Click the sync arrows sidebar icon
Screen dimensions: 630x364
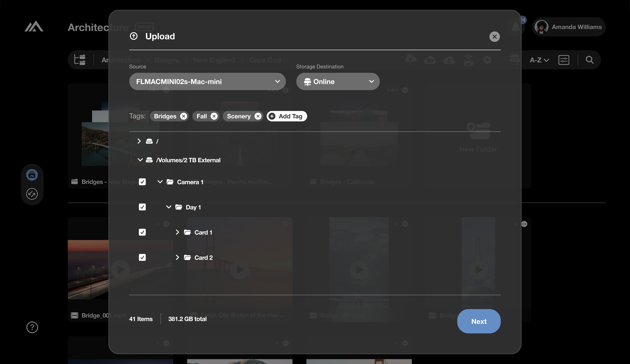32,194
